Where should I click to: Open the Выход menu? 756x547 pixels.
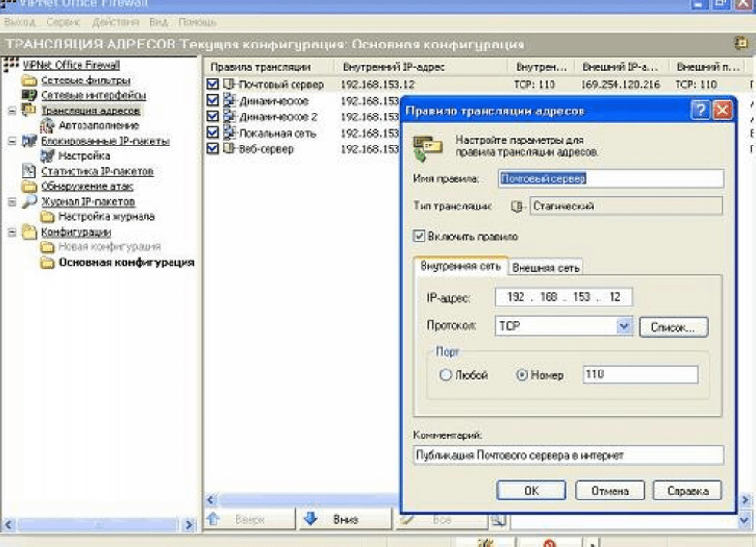pyautogui.click(x=19, y=22)
